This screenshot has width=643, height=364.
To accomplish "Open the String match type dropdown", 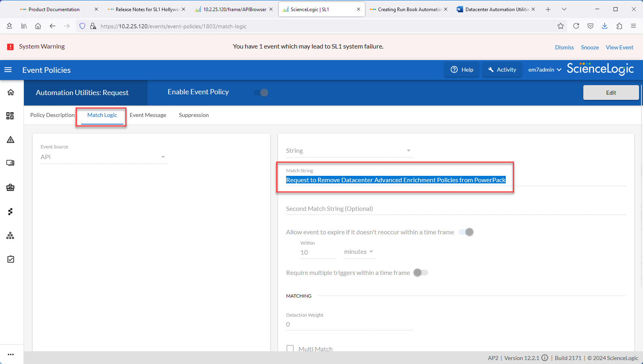I will click(348, 151).
